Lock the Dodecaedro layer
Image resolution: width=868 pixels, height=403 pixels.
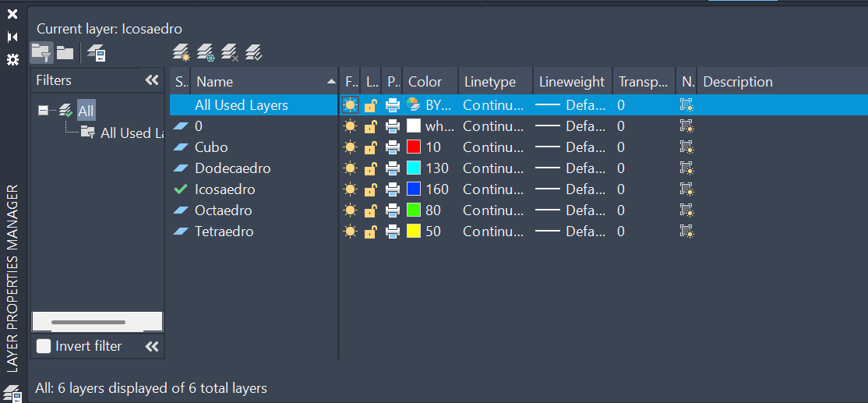[x=371, y=168]
